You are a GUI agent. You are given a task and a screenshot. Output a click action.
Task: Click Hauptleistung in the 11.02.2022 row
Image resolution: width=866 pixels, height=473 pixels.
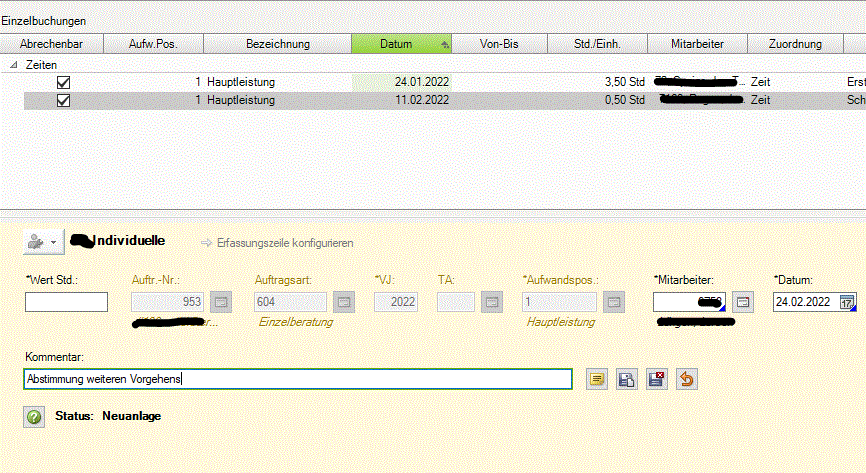click(x=241, y=101)
